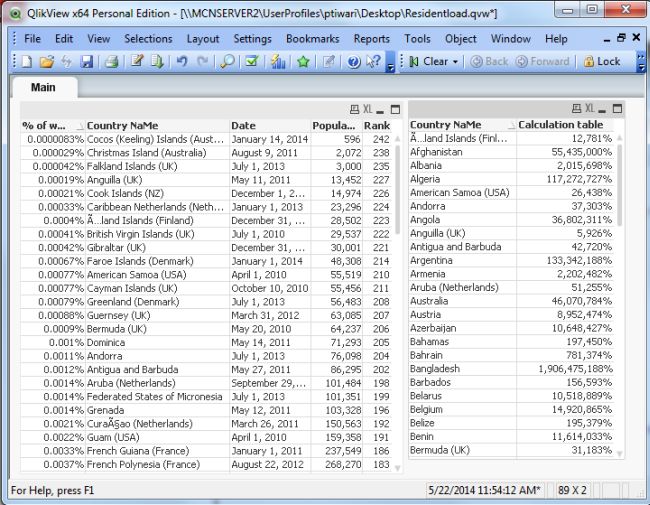Open the File menu

click(x=32, y=39)
